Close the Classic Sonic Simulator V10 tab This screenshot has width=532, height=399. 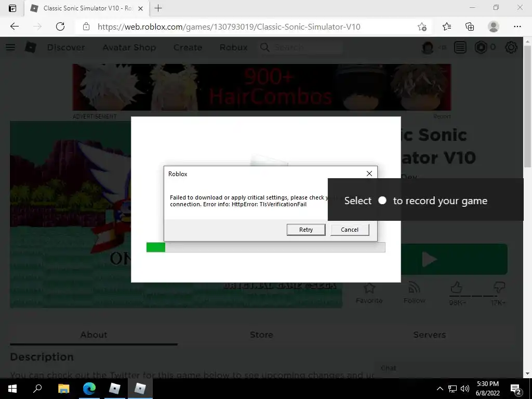point(140,8)
